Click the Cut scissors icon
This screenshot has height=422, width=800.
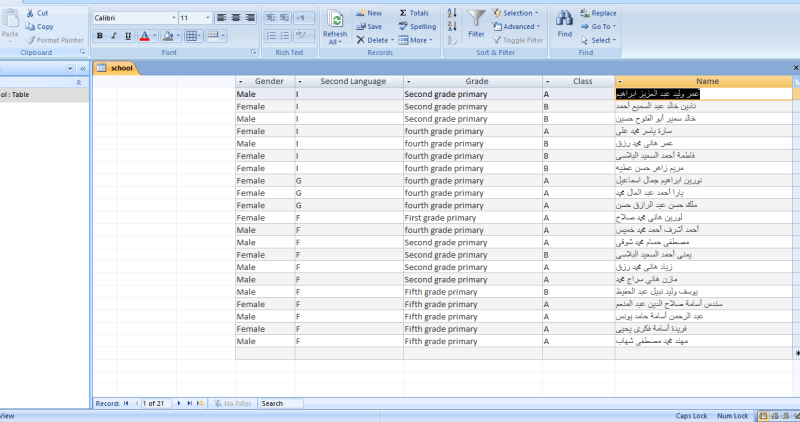(30, 13)
